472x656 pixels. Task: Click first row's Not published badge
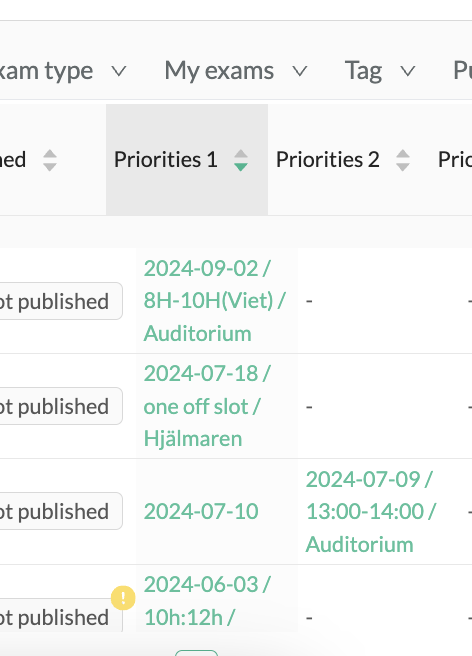point(60,301)
